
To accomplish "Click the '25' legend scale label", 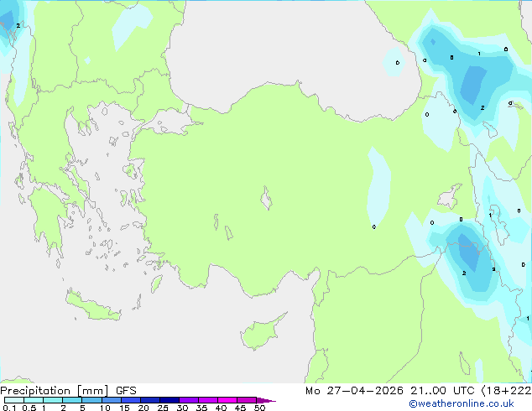I will click(163, 408).
